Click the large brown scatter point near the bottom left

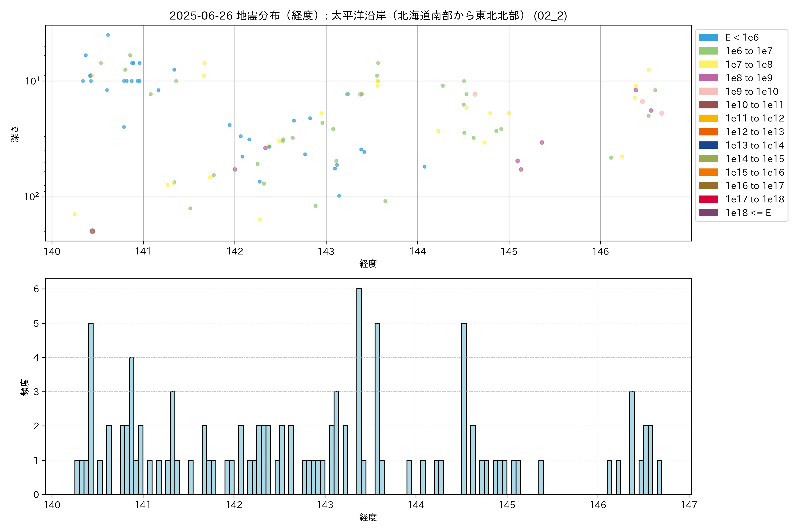pyautogui.click(x=92, y=231)
